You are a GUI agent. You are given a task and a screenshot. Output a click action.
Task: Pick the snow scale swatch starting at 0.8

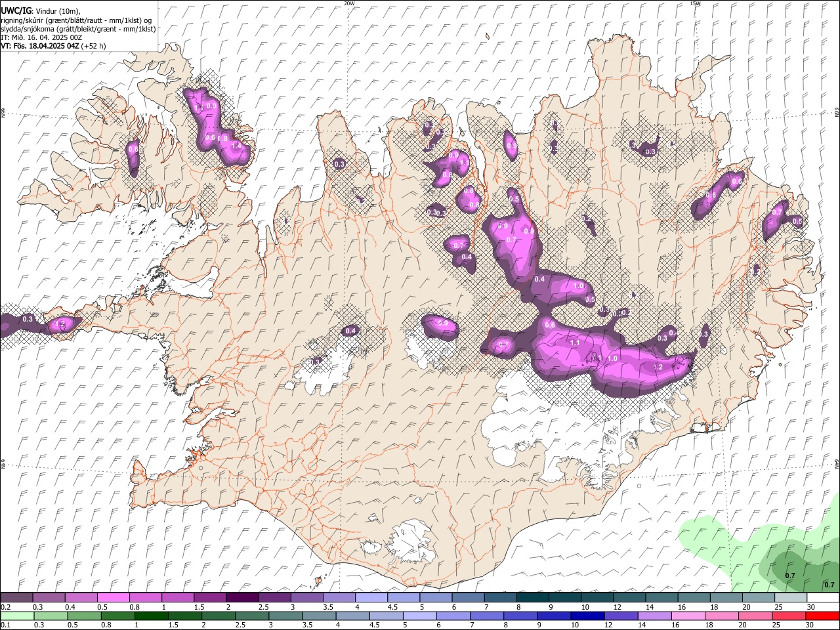point(146,598)
